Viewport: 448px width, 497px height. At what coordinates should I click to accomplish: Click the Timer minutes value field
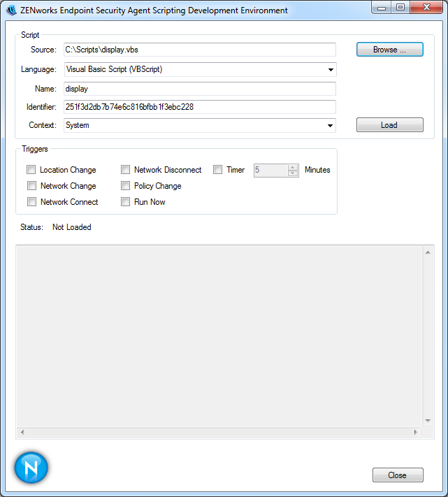coord(271,170)
